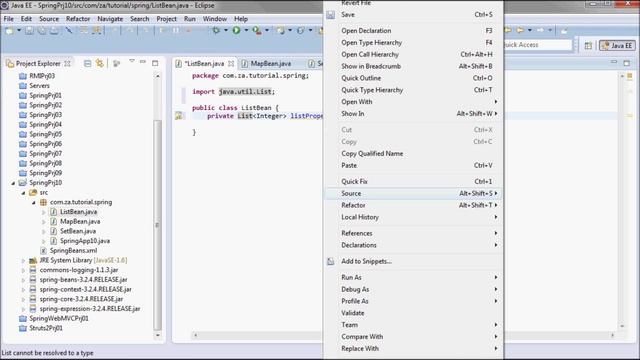Click 'List cannot be resolved to a type' status text
Screen dimensions: 640x360
[47, 353]
